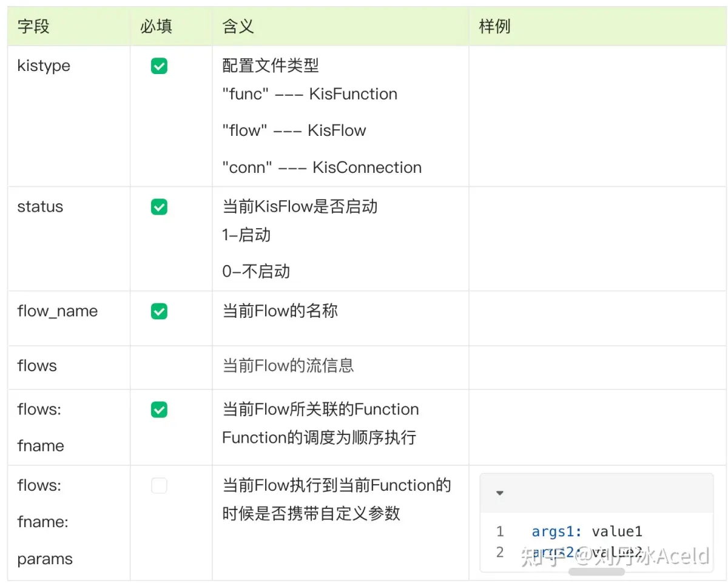Click the code block's horizontal scrollbar
Screen dimensions: 728x586
[596, 571]
